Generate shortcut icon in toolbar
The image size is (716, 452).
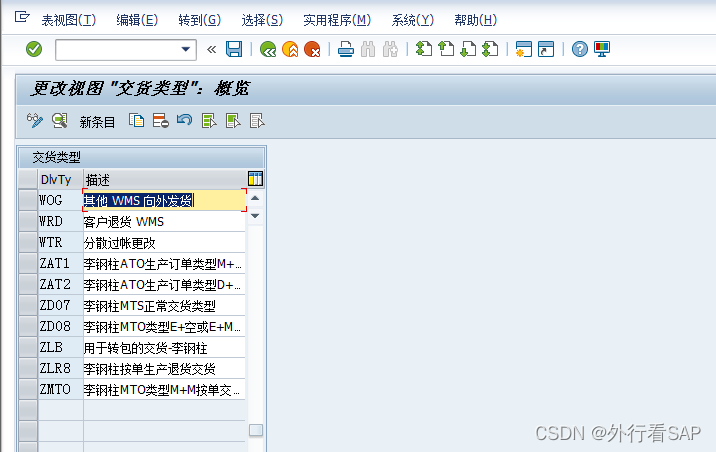[x=546, y=49]
